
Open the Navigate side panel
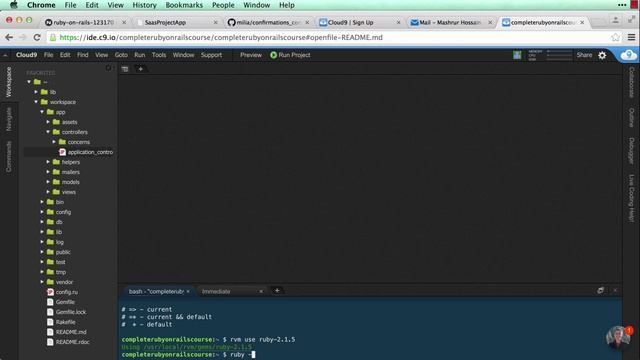pos(9,119)
